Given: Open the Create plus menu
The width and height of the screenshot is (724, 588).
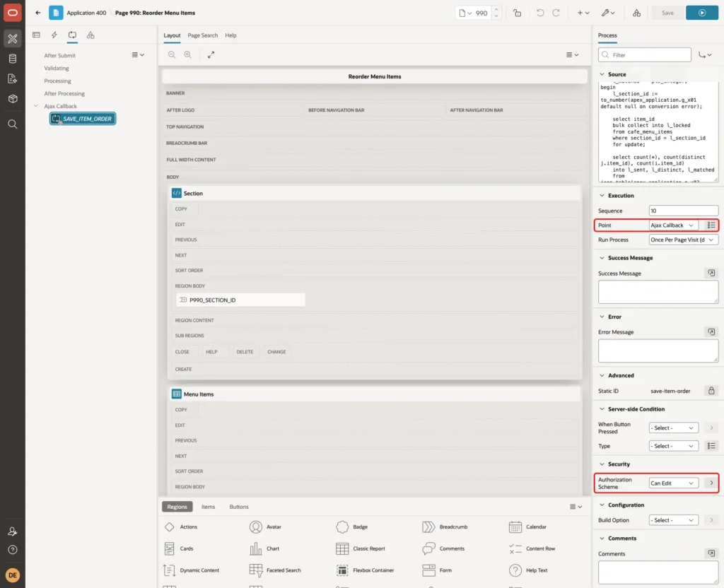Looking at the screenshot, I should (x=583, y=13).
